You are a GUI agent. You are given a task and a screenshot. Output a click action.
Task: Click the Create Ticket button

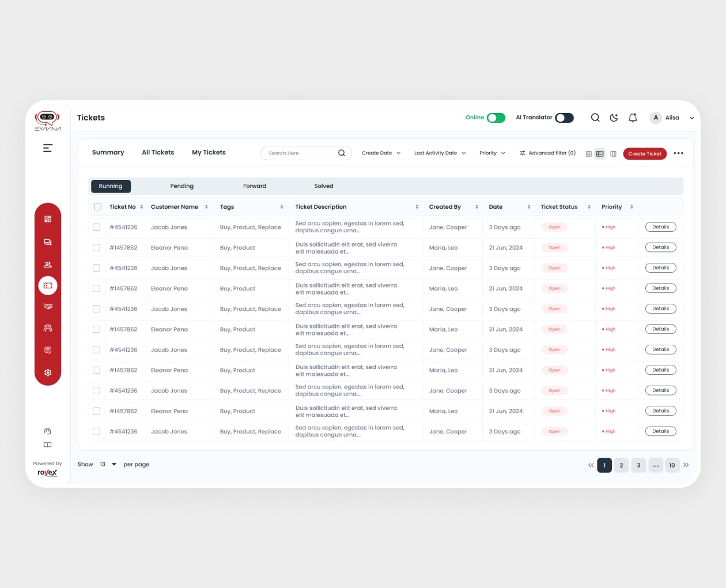pos(645,154)
